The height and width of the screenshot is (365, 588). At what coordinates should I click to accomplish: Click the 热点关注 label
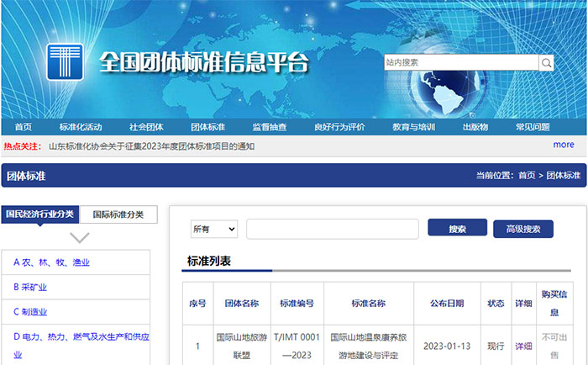pyautogui.click(x=22, y=146)
